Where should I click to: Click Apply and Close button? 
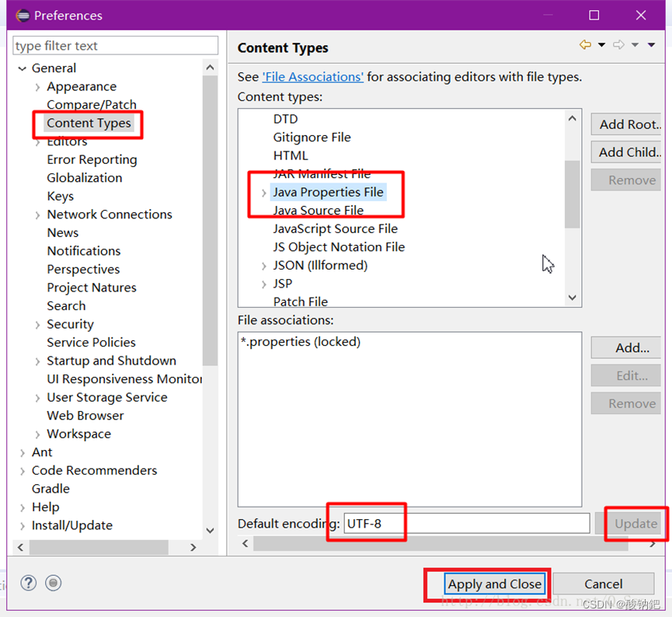[x=495, y=584]
